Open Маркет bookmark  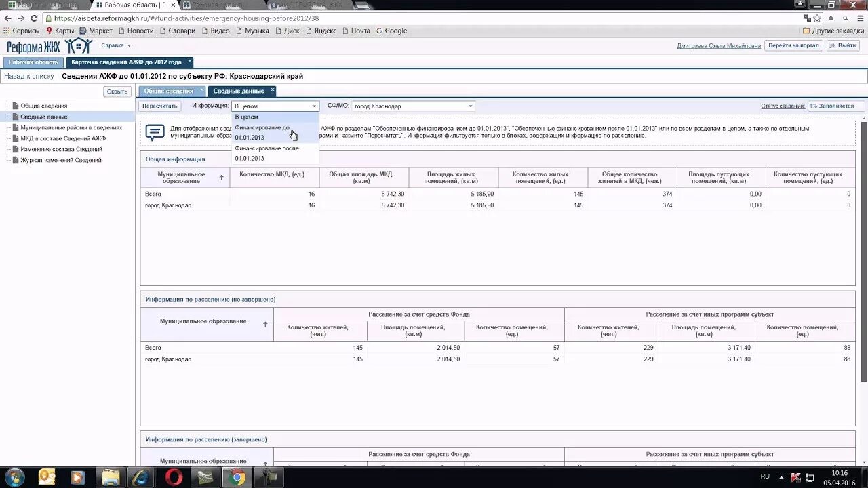pyautogui.click(x=96, y=30)
